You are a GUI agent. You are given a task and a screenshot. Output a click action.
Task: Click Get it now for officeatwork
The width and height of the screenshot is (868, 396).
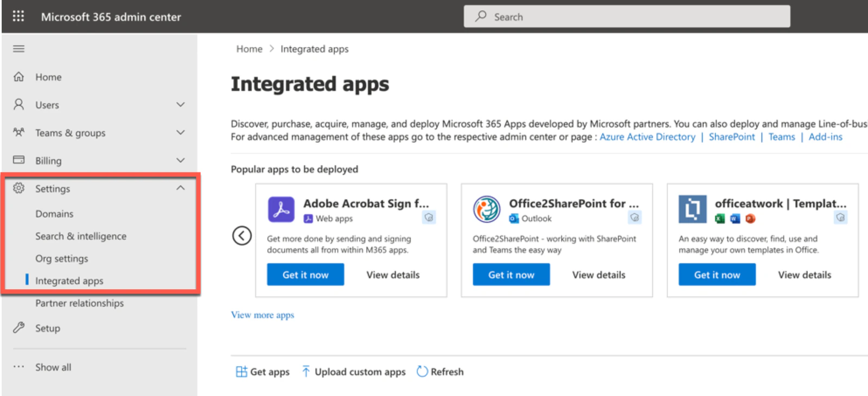[717, 274]
